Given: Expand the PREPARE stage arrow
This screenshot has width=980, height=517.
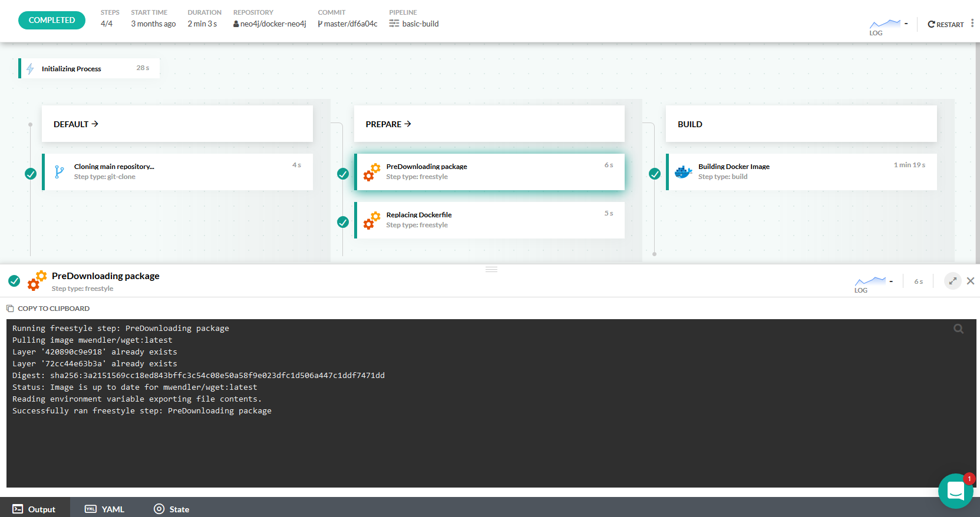Looking at the screenshot, I should tap(408, 124).
